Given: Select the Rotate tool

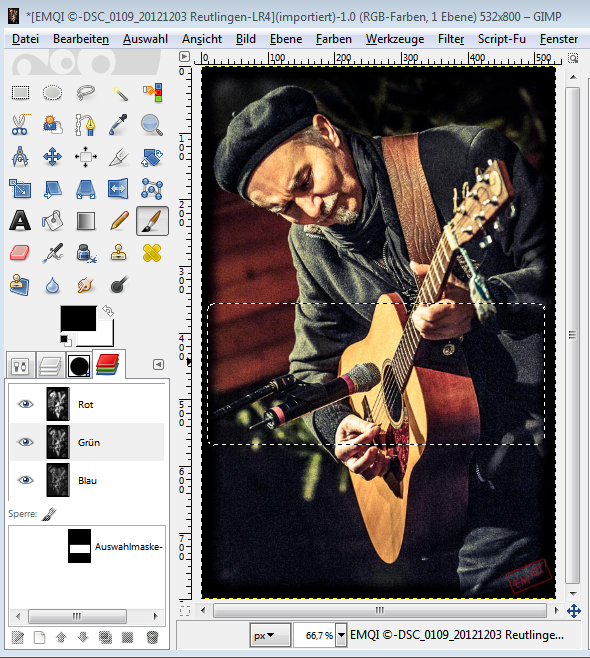Looking at the screenshot, I should pyautogui.click(x=152, y=157).
